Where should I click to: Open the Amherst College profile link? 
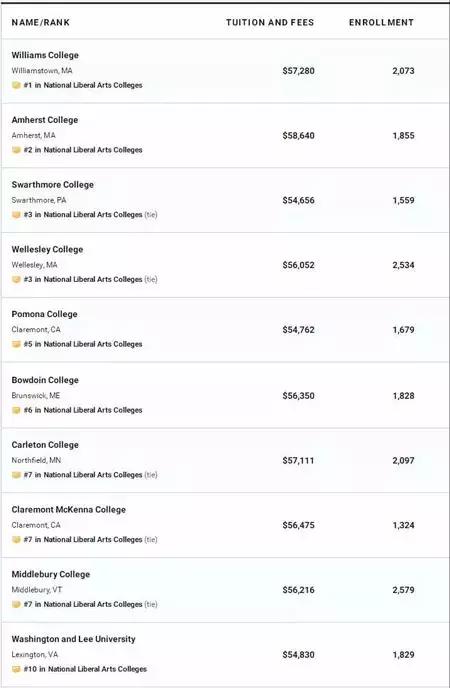[x=45, y=120]
